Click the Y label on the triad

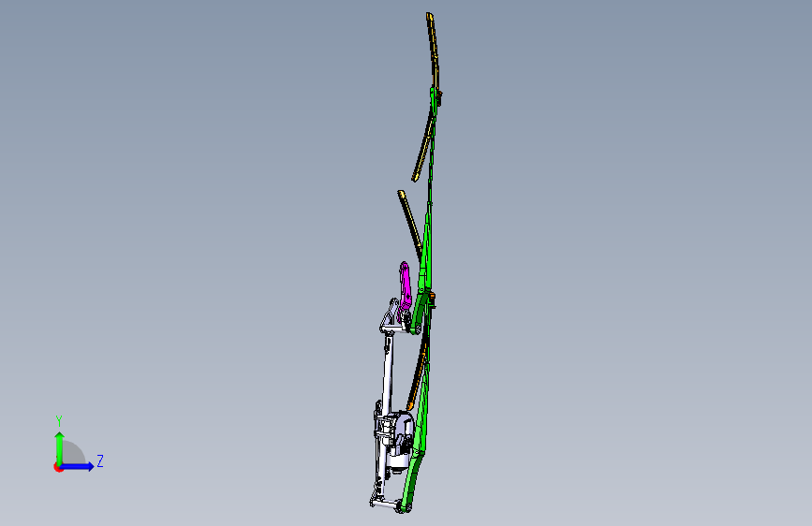[59, 421]
